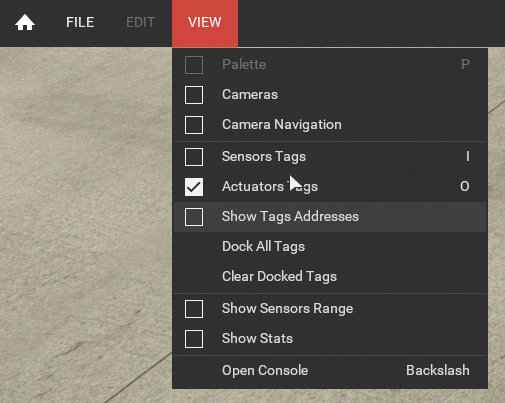Check the Show Stats box
Screen dimensions: 505x403
(194, 339)
